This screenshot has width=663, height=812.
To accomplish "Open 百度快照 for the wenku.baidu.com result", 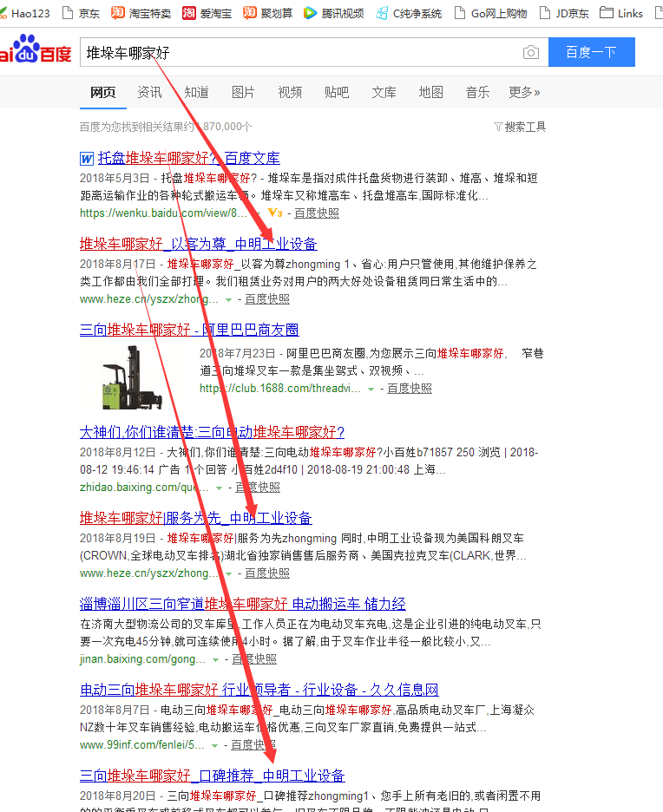I will pyautogui.click(x=317, y=213).
